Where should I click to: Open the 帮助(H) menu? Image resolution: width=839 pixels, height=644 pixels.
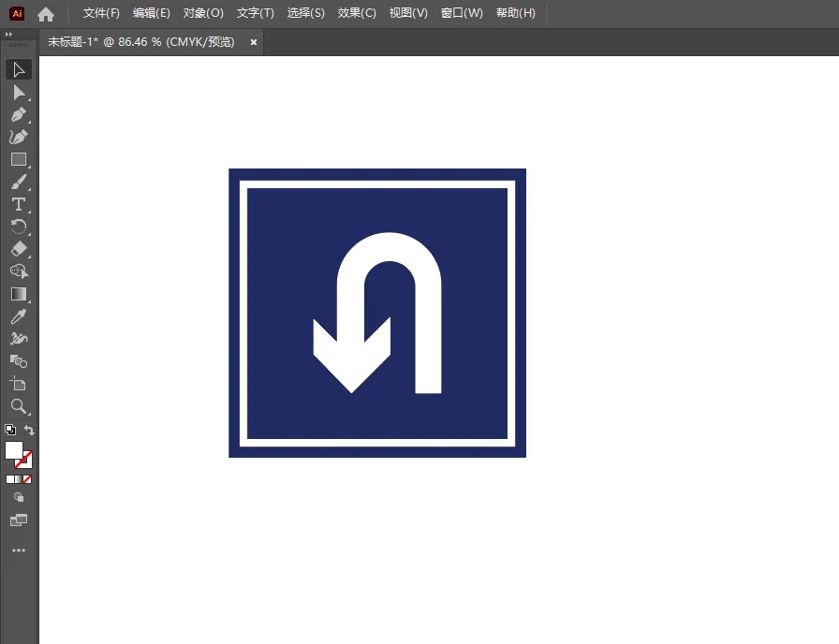point(516,13)
